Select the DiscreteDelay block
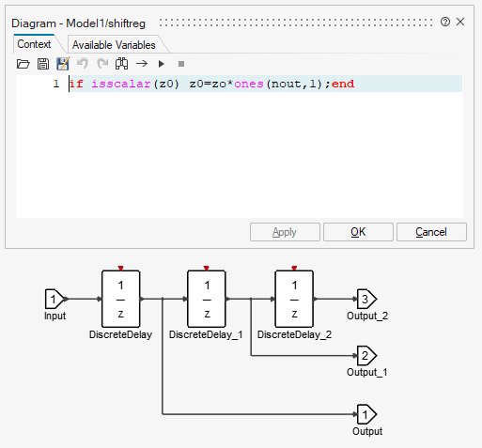 120,299
